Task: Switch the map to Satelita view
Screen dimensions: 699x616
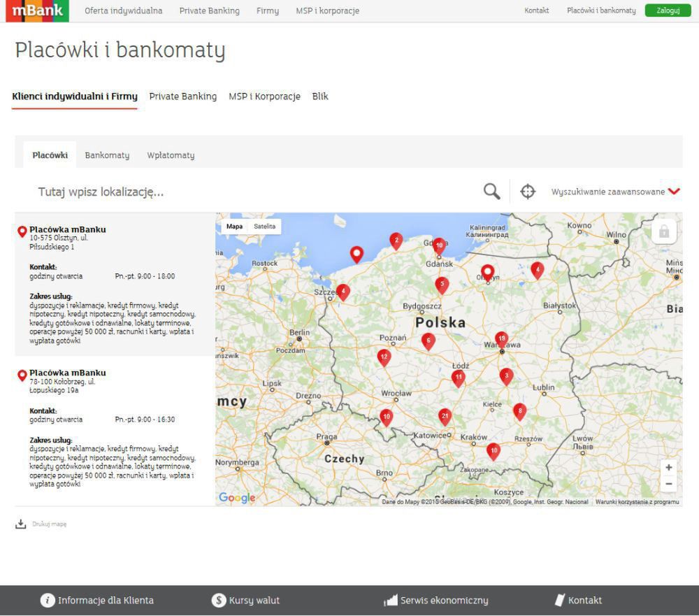Action: click(264, 226)
